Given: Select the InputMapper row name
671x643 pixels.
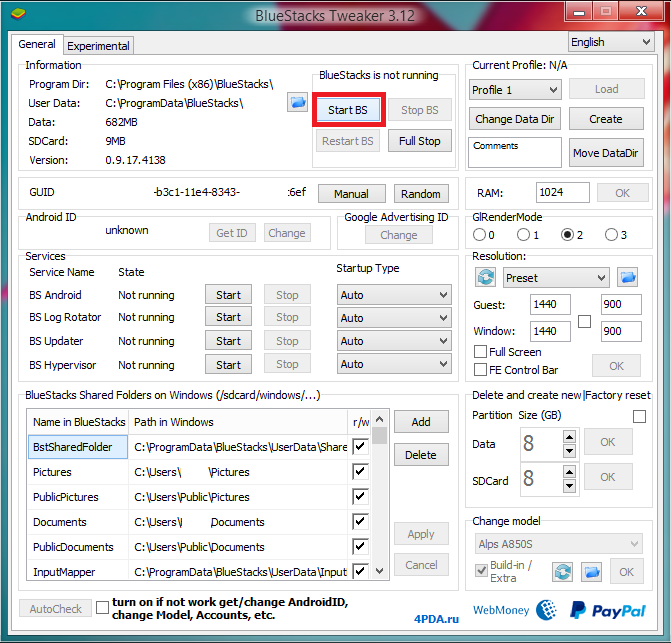Looking at the screenshot, I should pos(78,572).
